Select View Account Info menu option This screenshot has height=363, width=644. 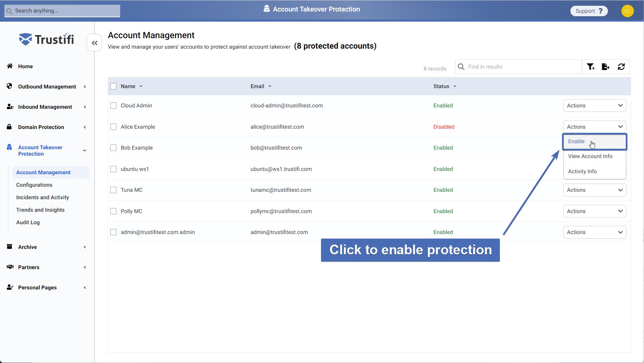[x=595, y=156]
